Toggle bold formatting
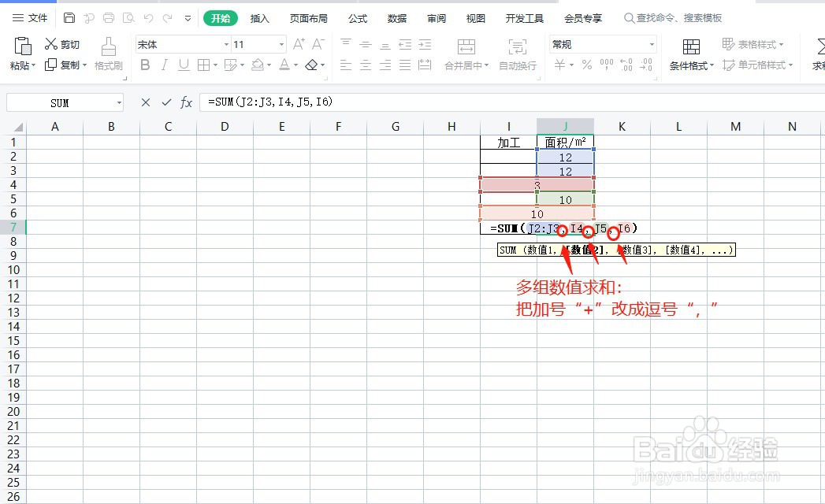Image resolution: width=825 pixels, height=504 pixels. [144, 65]
